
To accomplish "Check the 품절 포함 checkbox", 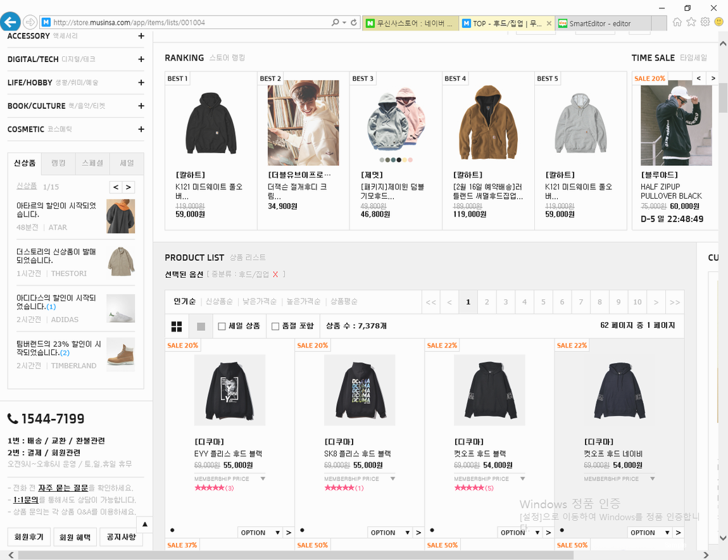I will pos(275,326).
